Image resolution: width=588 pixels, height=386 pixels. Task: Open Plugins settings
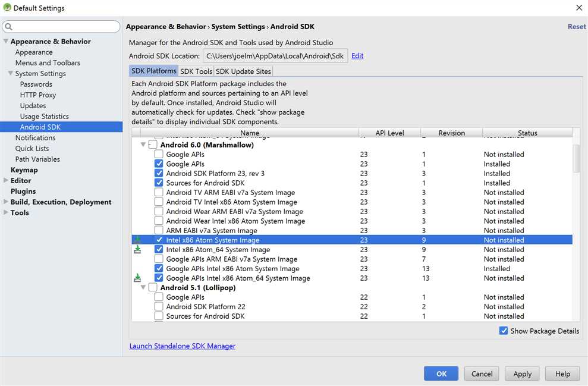[x=23, y=192]
